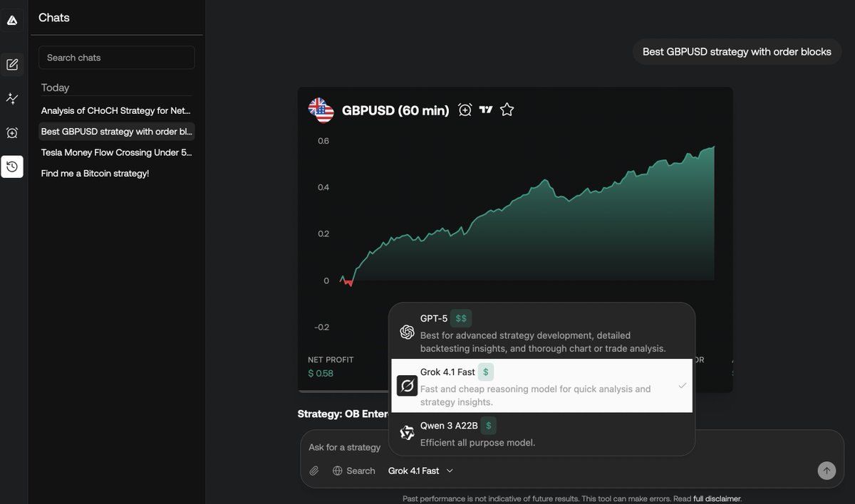
Task: Open the strategies chart-line sidebar icon
Action: point(12,99)
